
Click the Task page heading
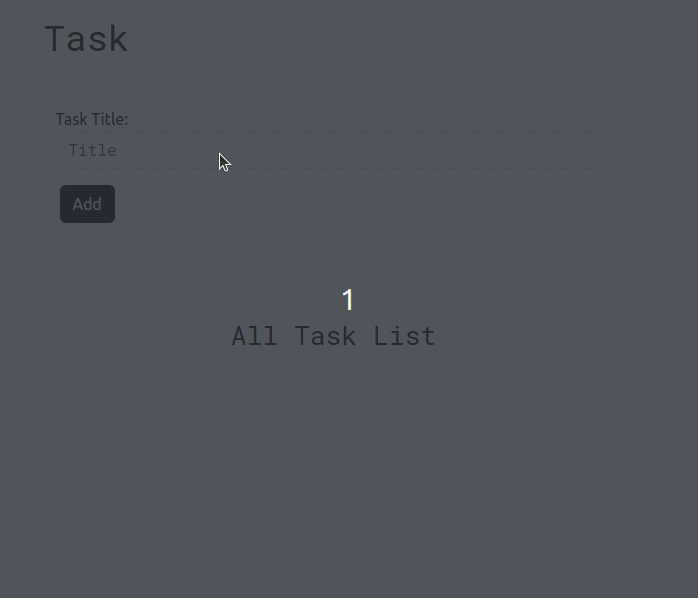click(86, 39)
